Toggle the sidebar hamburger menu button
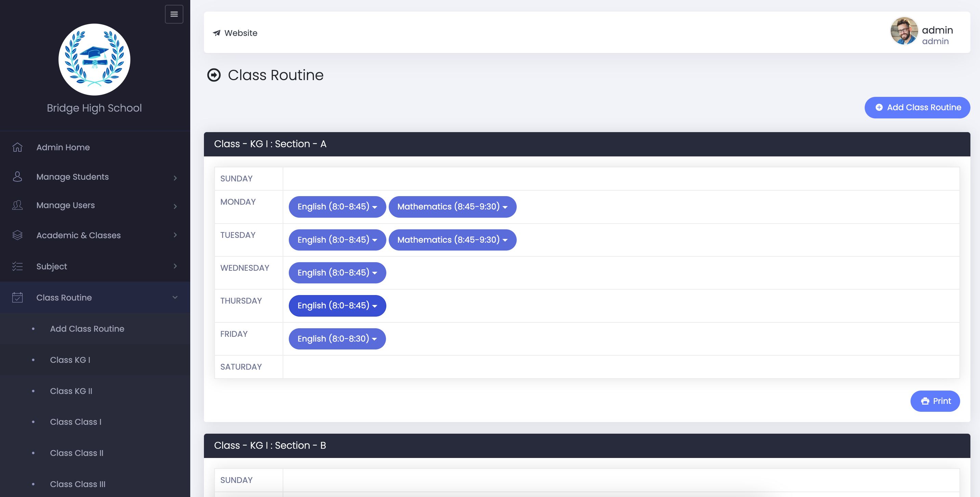 174,14
